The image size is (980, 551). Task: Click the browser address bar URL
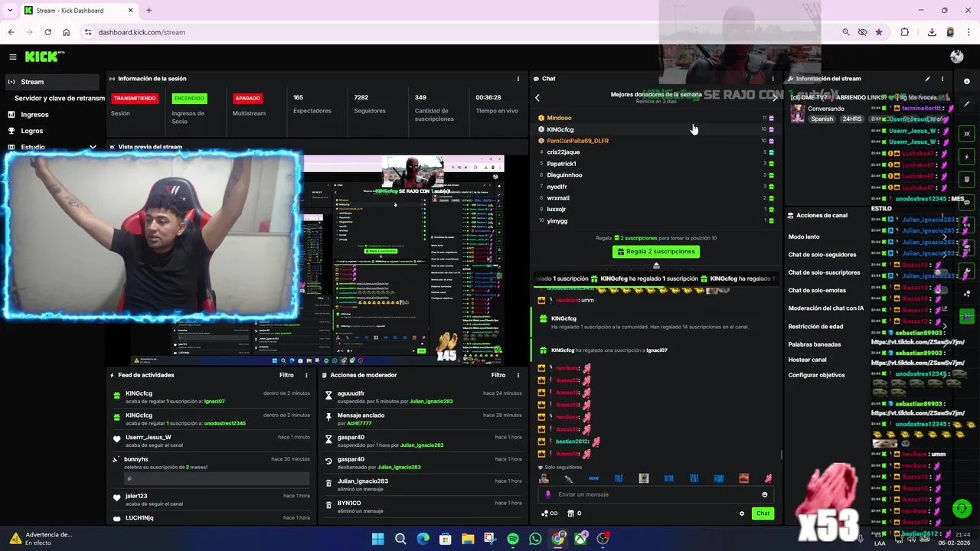142,32
